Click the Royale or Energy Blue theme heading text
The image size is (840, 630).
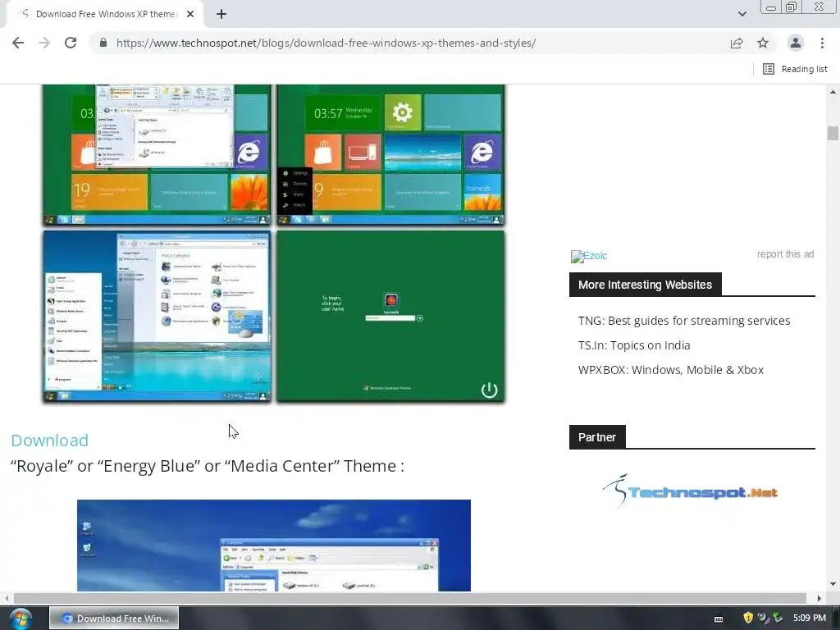208,466
